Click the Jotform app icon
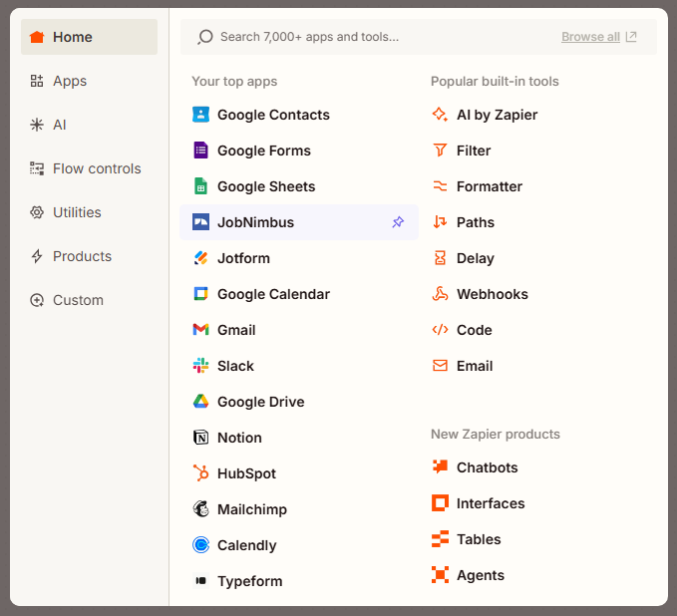The height and width of the screenshot is (616, 677). pos(200,258)
